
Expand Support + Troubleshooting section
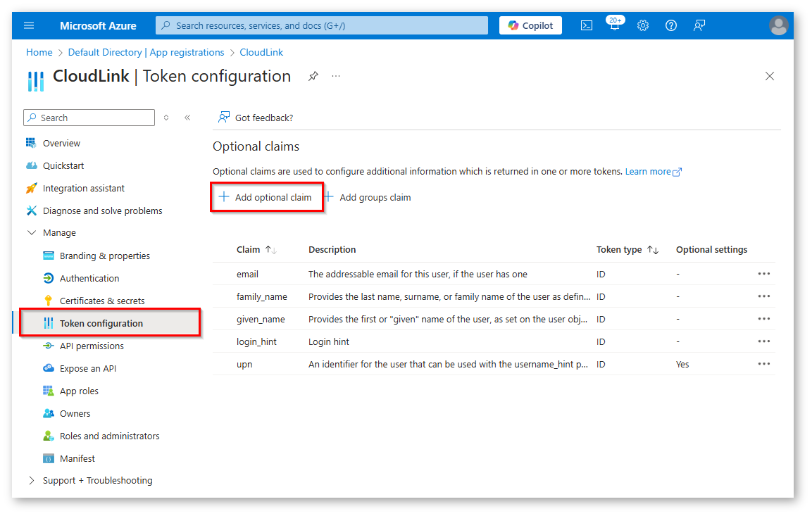(x=32, y=480)
